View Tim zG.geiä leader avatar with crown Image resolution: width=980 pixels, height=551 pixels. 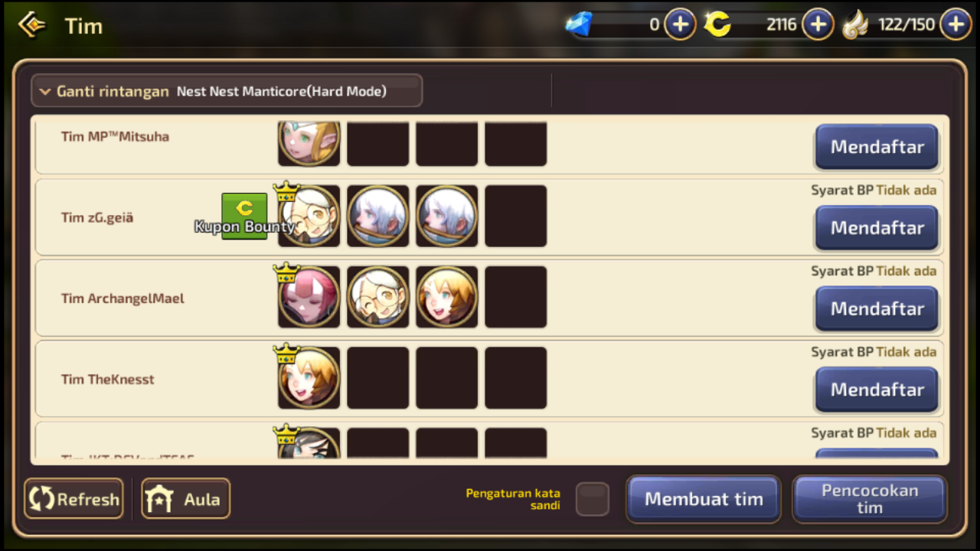[309, 216]
